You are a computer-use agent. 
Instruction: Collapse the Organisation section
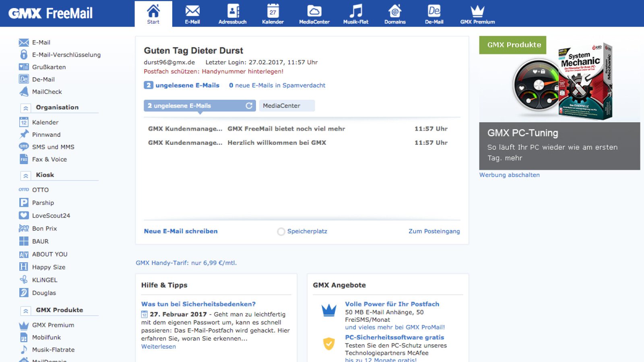pyautogui.click(x=25, y=108)
